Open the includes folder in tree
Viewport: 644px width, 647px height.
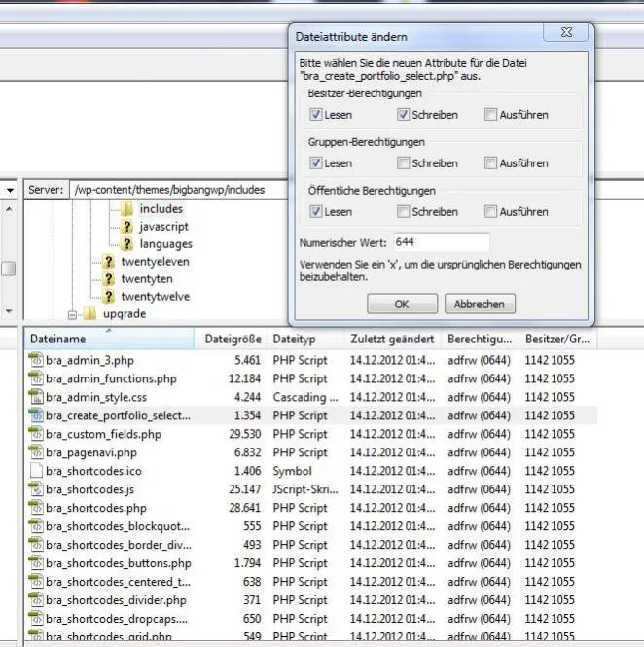point(161,209)
